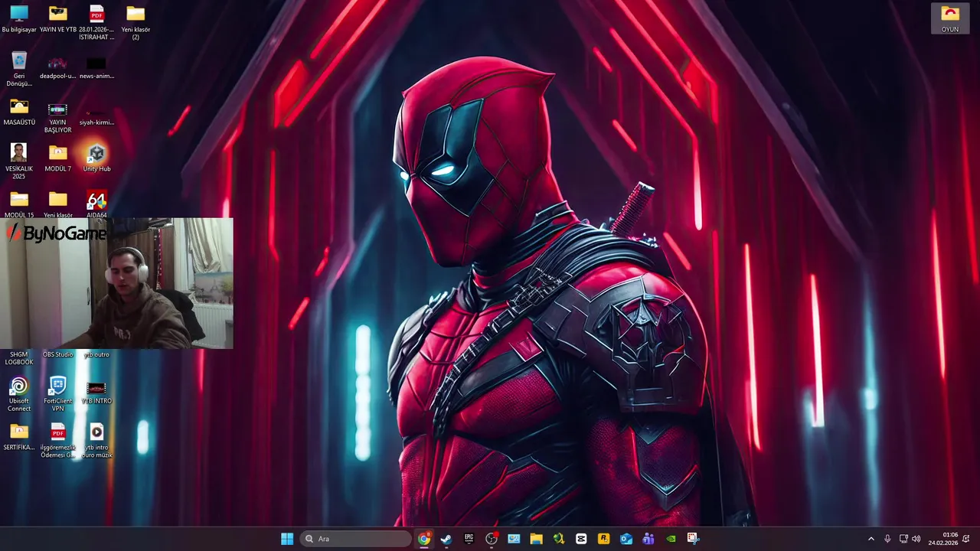Select the YTB INTRO video file
The image size is (980, 551).
pos(96,392)
